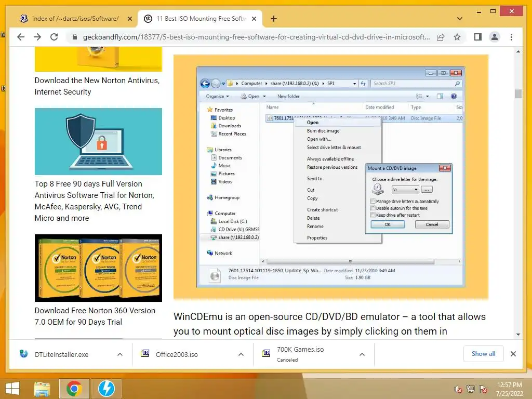The height and width of the screenshot is (399, 532).
Task: Open File Explorer from the taskbar
Action: click(x=42, y=389)
